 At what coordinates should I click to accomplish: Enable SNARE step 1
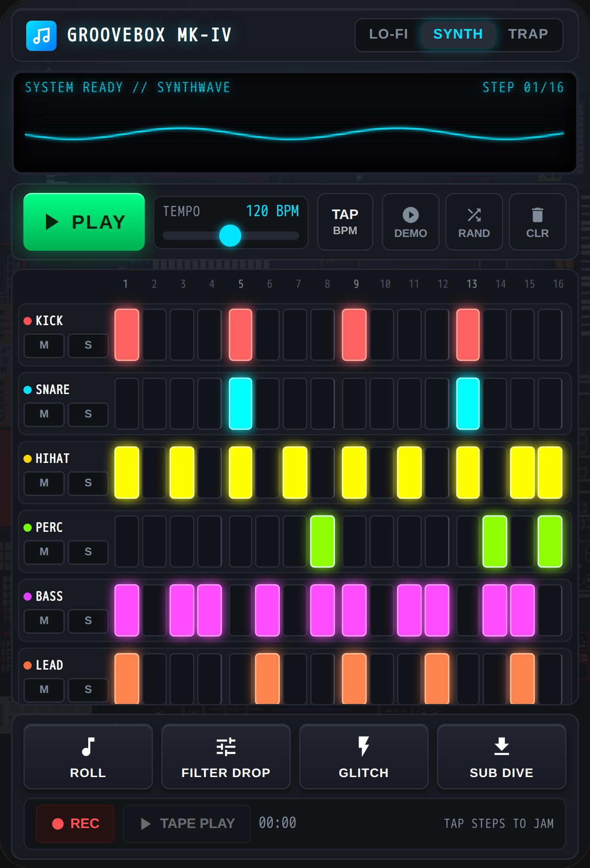127,404
